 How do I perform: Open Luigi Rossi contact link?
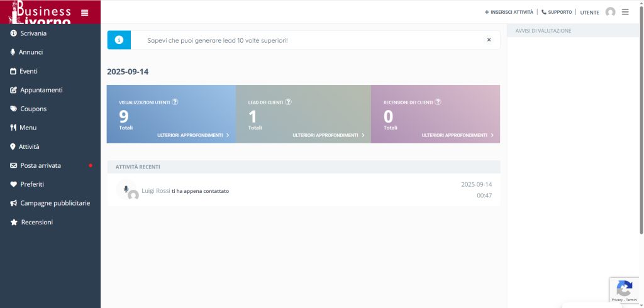156,190
